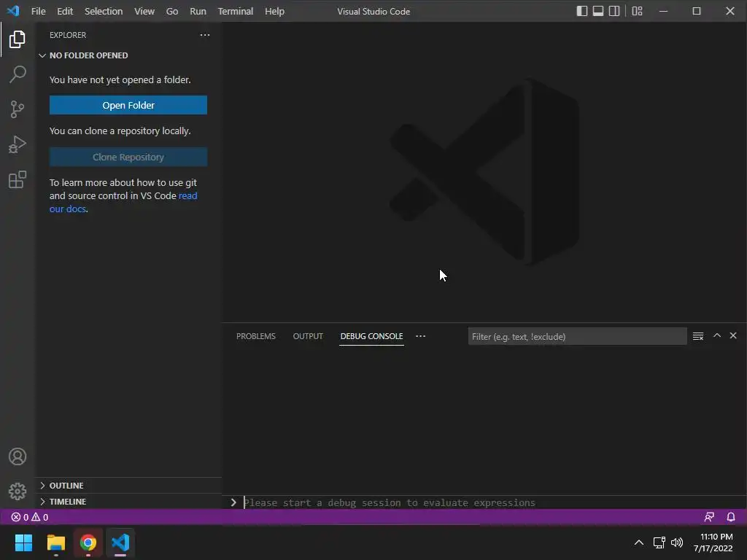The image size is (747, 560).
Task: Open the Manage gear icon
Action: (x=18, y=491)
